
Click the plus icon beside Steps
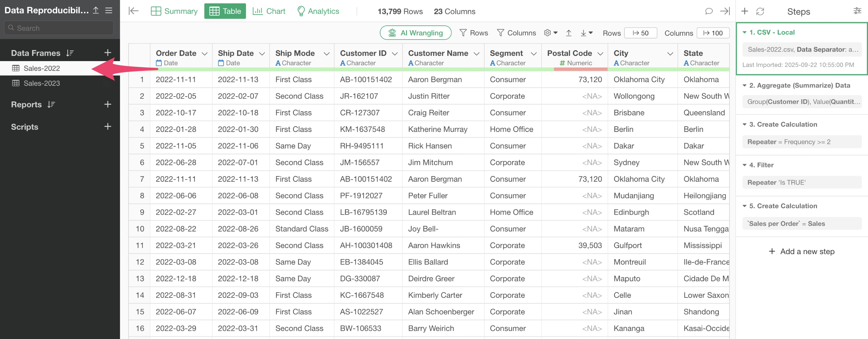pyautogui.click(x=744, y=11)
